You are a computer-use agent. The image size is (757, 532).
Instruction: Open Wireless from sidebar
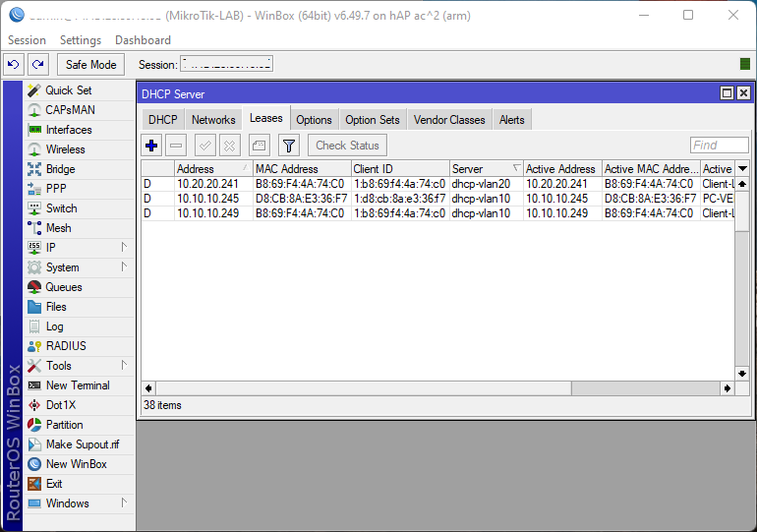coord(80,149)
